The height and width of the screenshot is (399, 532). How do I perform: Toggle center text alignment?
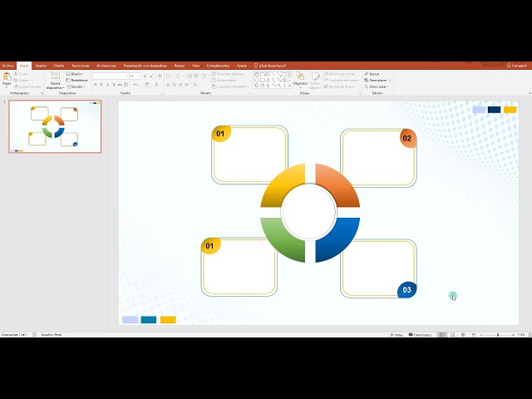pyautogui.click(x=175, y=85)
